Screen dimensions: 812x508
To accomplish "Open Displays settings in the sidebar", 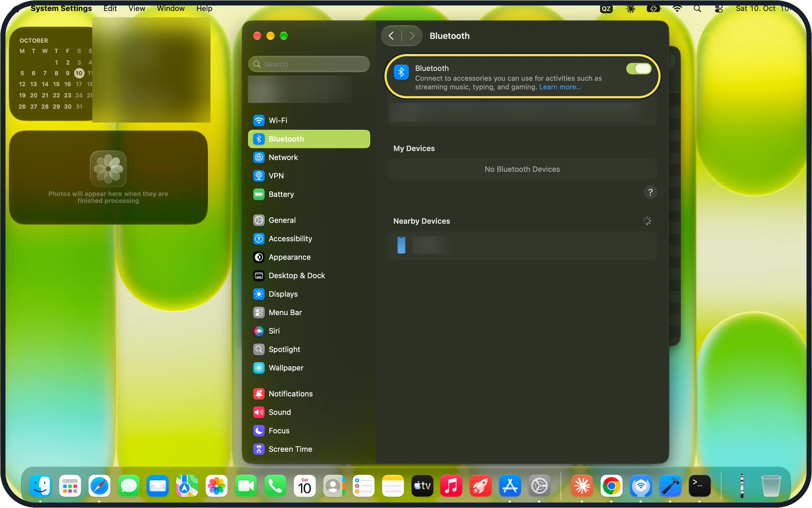I will point(309,294).
